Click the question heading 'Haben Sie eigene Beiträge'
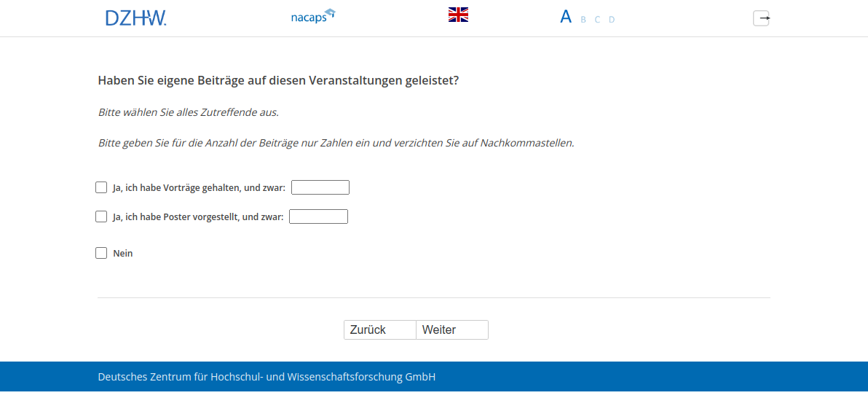868x398 pixels. click(x=277, y=80)
